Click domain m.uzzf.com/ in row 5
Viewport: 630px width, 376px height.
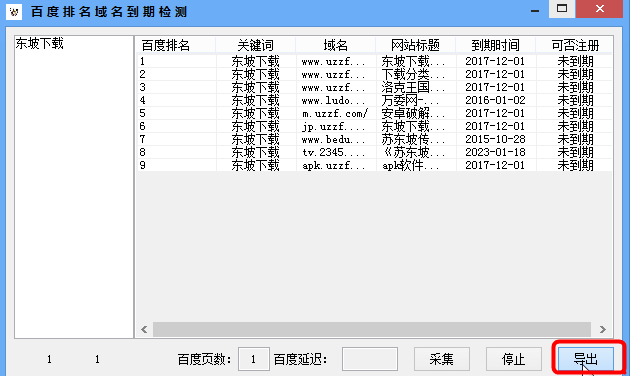[x=335, y=113]
